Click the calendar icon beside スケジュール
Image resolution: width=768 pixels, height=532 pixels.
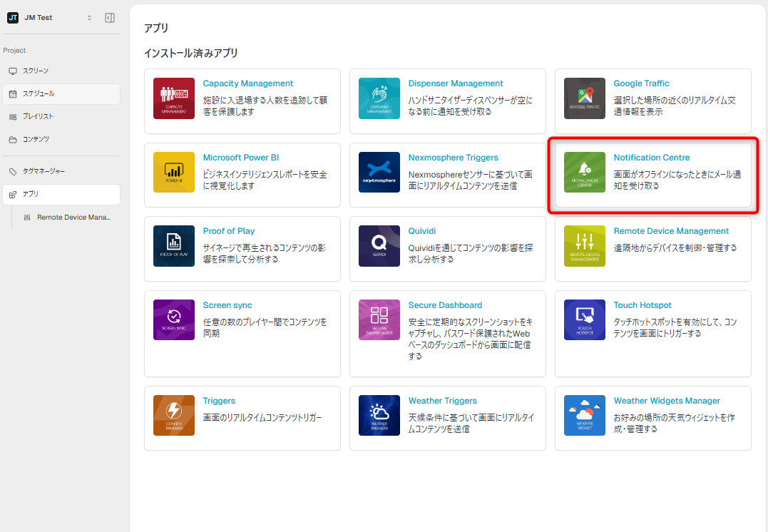(13, 93)
